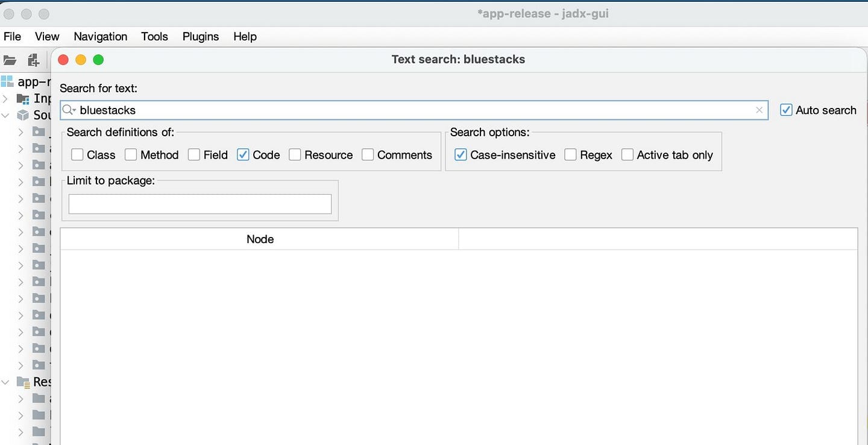This screenshot has width=868, height=445.
Task: Zoom the Text search dialog window
Action: point(98,60)
